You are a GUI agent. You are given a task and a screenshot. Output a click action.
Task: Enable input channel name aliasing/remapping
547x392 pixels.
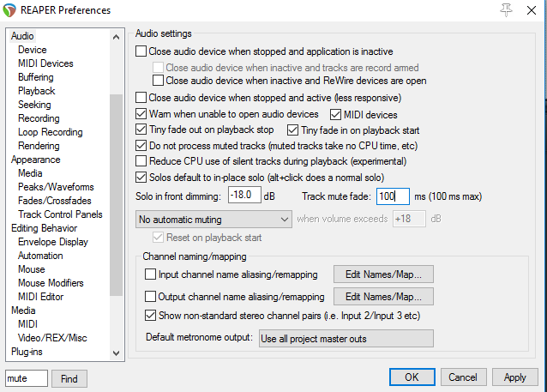(x=151, y=274)
